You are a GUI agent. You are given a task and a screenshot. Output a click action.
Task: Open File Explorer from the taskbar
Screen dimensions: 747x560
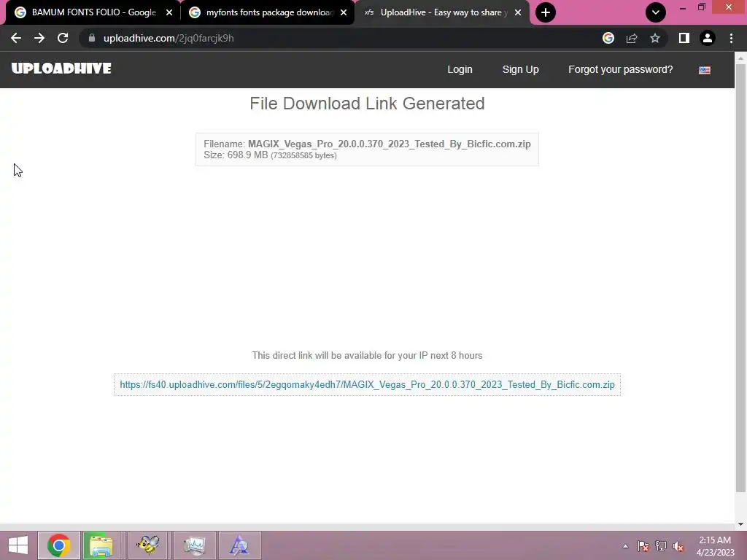[x=101, y=545]
